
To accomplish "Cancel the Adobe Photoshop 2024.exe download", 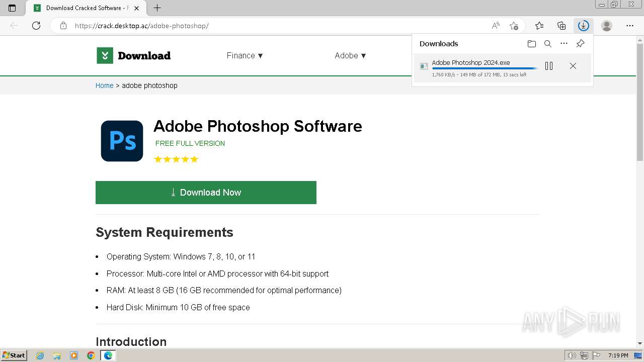I will point(573,66).
